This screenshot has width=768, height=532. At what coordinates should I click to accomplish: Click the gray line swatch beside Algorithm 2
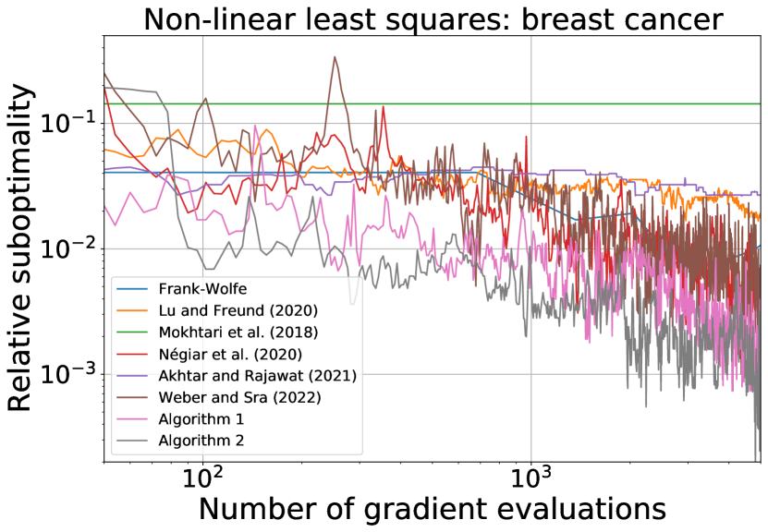tap(132, 441)
